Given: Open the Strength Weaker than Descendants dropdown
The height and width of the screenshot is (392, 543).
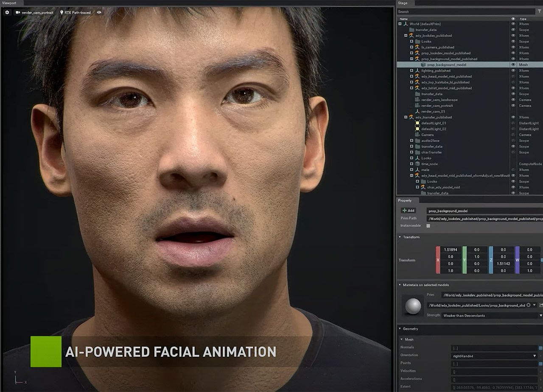Looking at the screenshot, I should click(x=490, y=315).
